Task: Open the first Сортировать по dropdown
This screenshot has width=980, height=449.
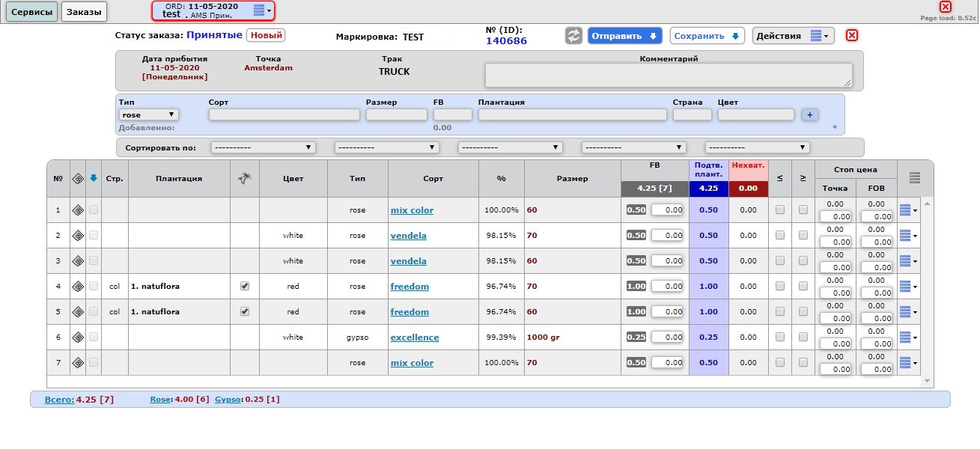Action: click(263, 147)
